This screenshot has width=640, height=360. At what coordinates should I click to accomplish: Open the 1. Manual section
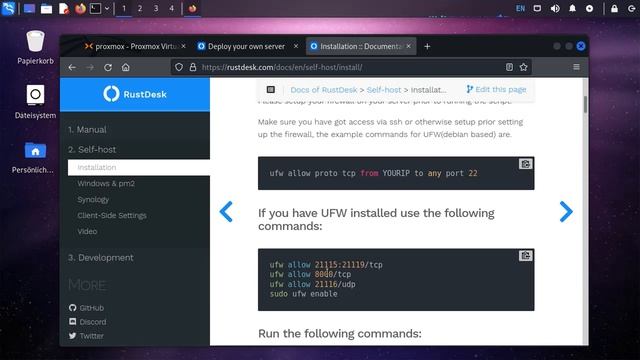(x=87, y=130)
